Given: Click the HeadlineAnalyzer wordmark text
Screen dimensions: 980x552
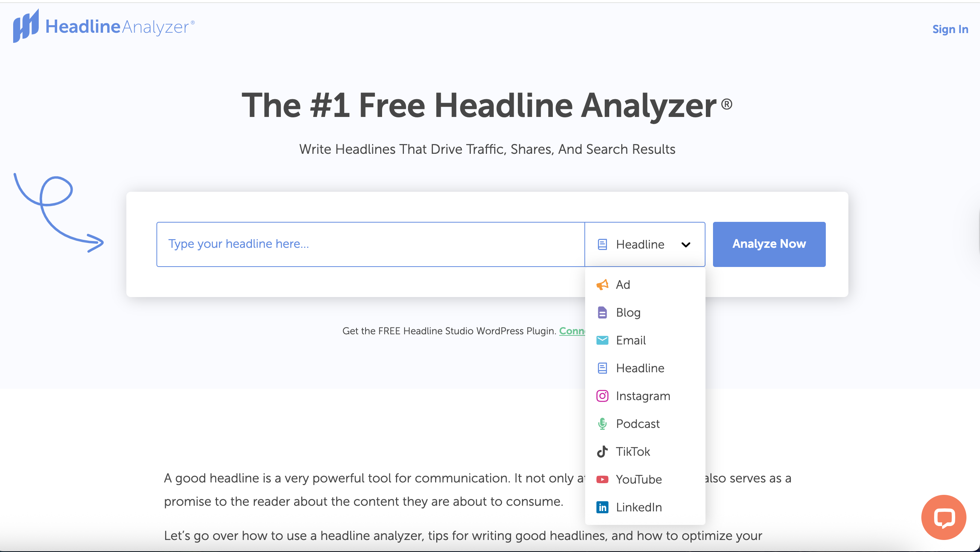Looking at the screenshot, I should pos(120,27).
